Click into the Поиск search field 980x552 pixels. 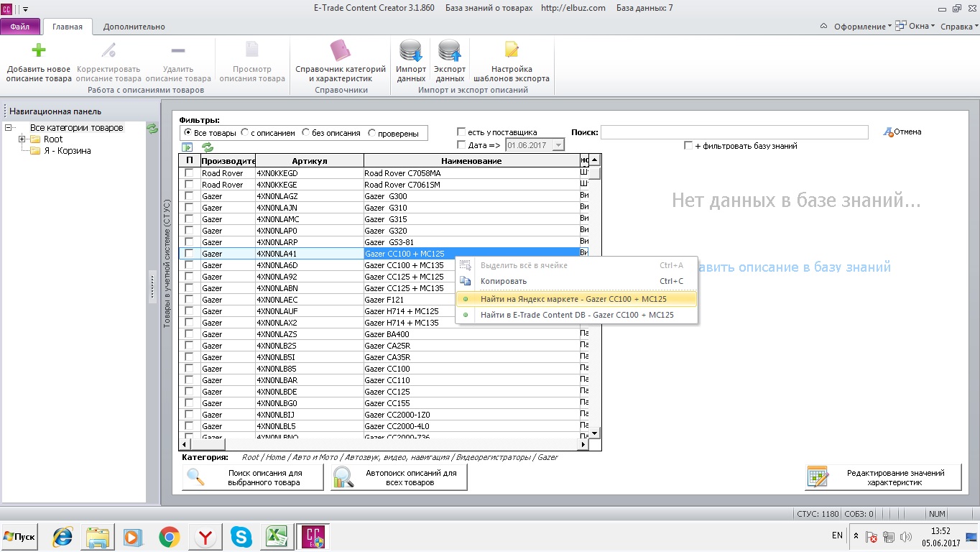pyautogui.click(x=734, y=132)
